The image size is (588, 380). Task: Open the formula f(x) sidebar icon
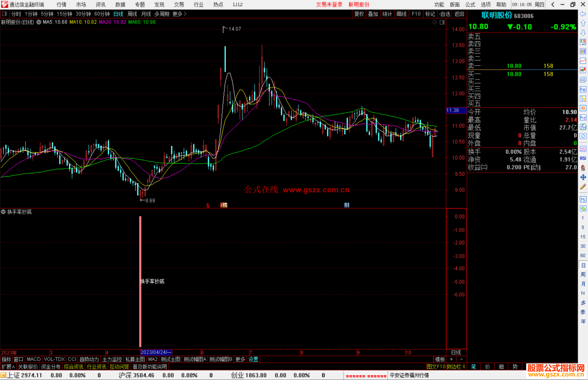(583, 127)
